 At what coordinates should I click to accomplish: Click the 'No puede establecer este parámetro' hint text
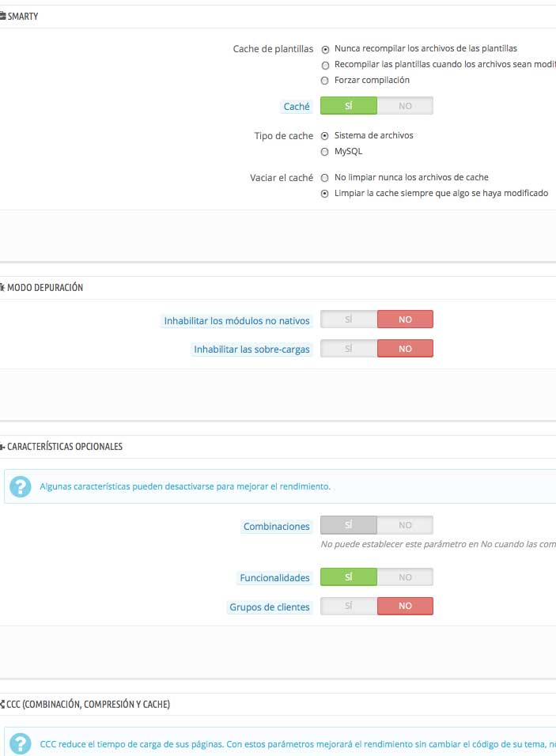[x=438, y=544]
